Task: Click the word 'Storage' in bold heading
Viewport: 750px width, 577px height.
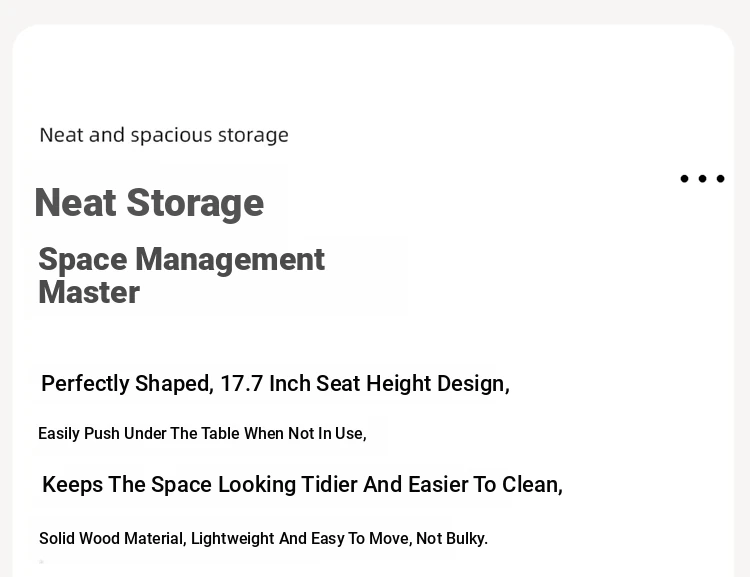Action: (x=195, y=204)
